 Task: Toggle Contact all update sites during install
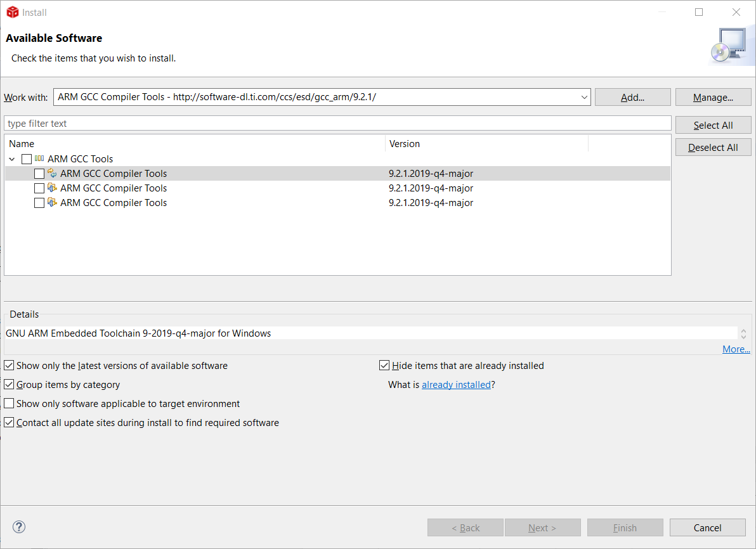9,422
